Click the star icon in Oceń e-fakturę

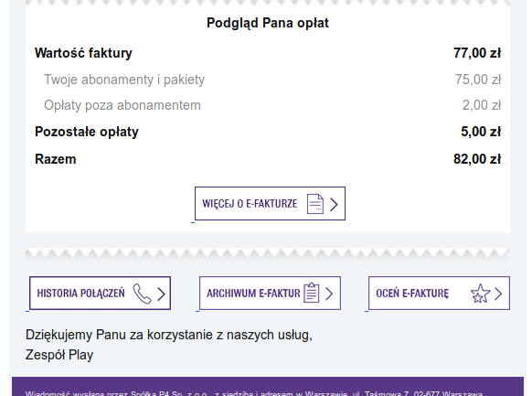(x=480, y=294)
